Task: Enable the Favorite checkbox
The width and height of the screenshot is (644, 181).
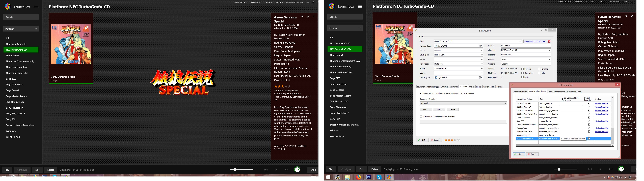Action: (523, 69)
